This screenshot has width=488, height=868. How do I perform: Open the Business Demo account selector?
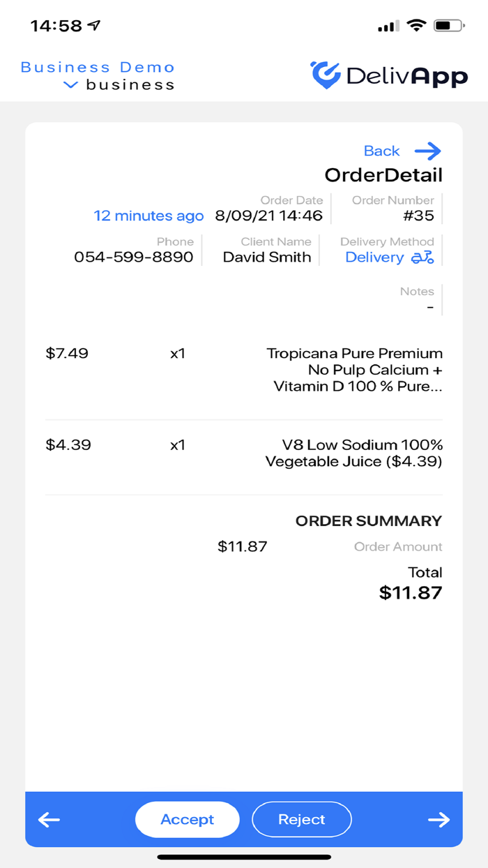[x=97, y=67]
